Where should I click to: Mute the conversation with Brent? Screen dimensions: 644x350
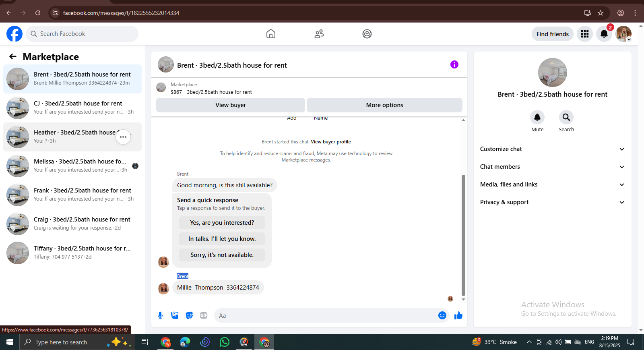coord(537,117)
